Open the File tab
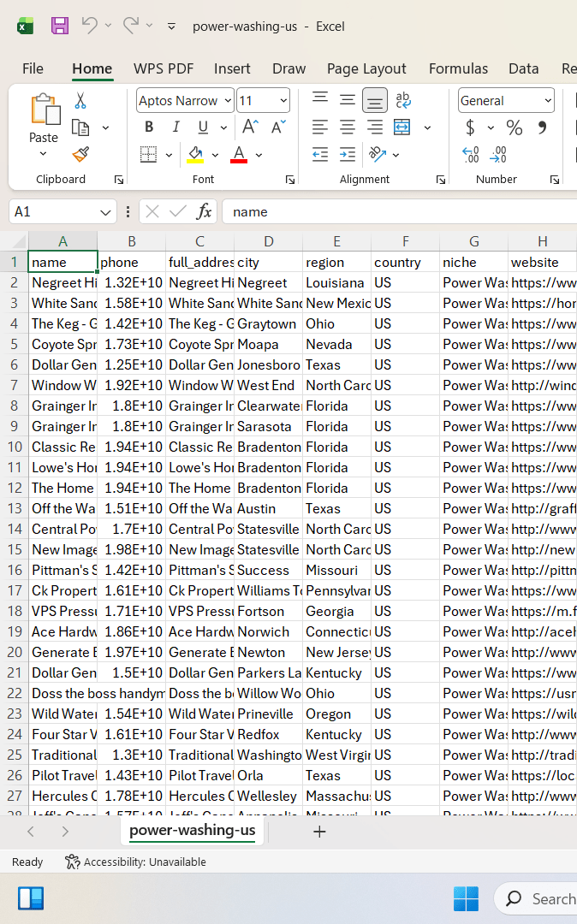This screenshot has width=577, height=924. (33, 69)
